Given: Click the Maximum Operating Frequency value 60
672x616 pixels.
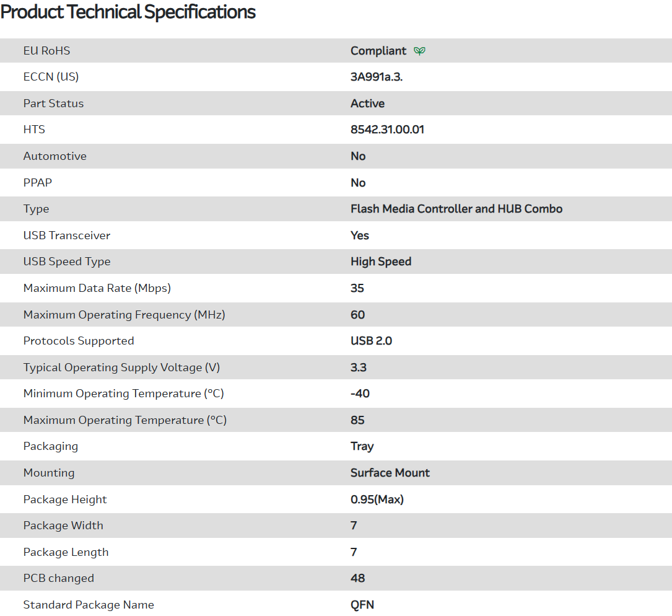Looking at the screenshot, I should [x=358, y=315].
